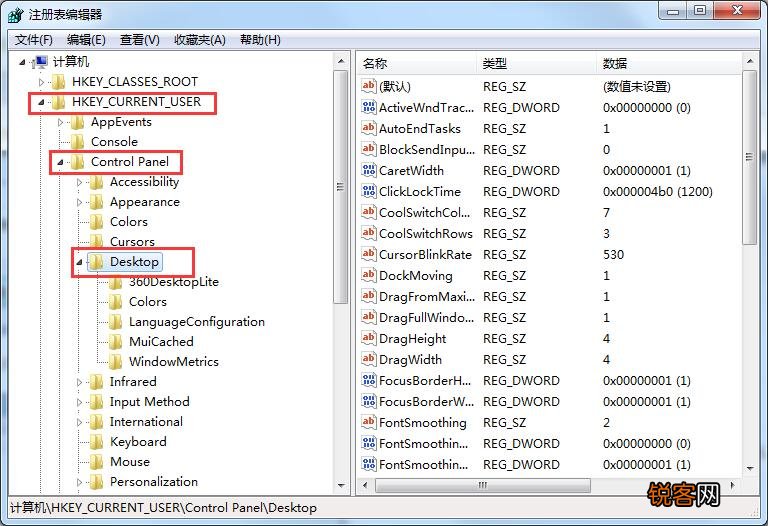This screenshot has width=768, height=526.
Task: Click the DragWidth string icon
Action: click(x=368, y=359)
